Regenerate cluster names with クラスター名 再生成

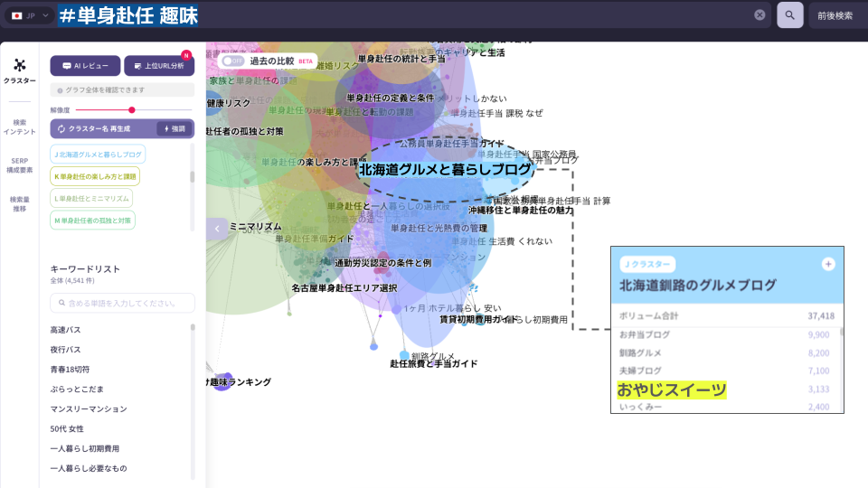click(x=101, y=129)
